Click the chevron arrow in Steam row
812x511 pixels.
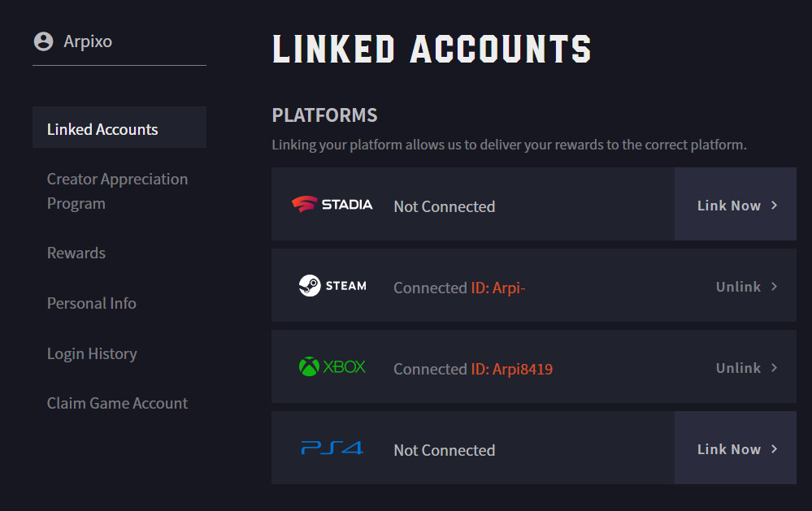pos(775,287)
